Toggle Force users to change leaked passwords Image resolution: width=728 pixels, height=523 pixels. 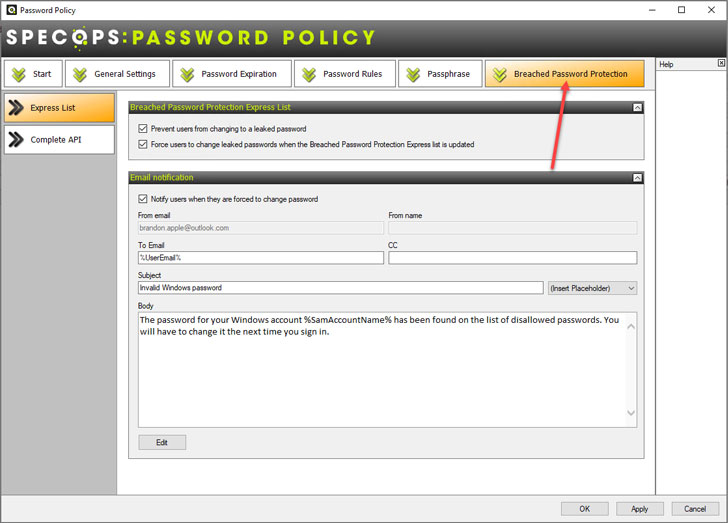tap(143, 144)
